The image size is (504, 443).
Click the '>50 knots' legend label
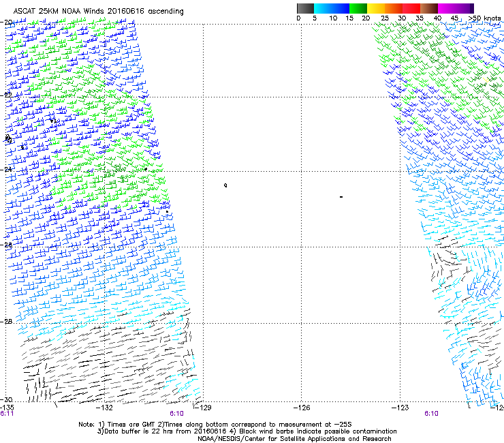(484, 18)
